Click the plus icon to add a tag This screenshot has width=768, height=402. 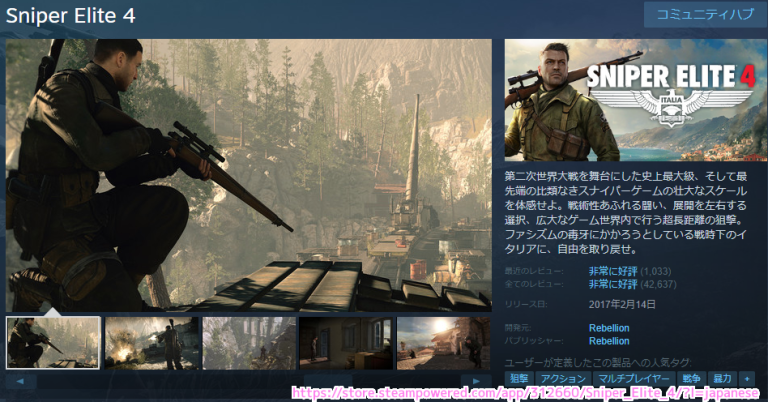click(x=749, y=379)
